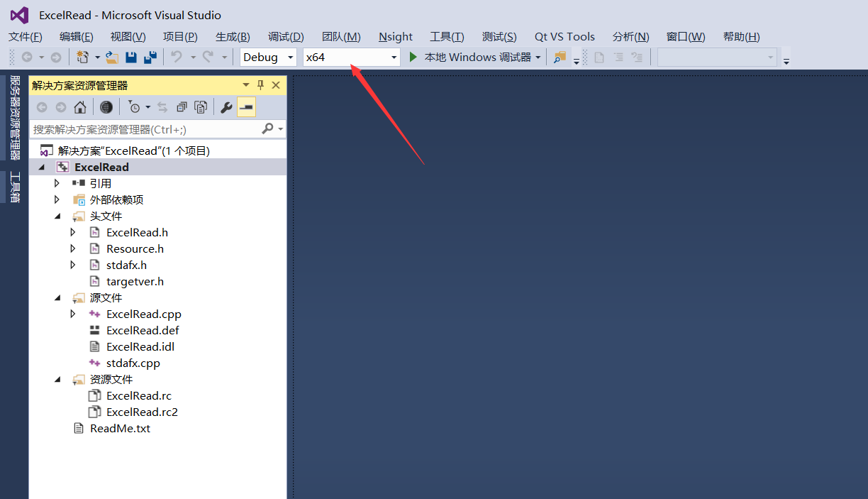Viewport: 868px width, 499px height.
Task: Toggle the auto-hide pin of Solution Explorer
Action: pos(260,85)
